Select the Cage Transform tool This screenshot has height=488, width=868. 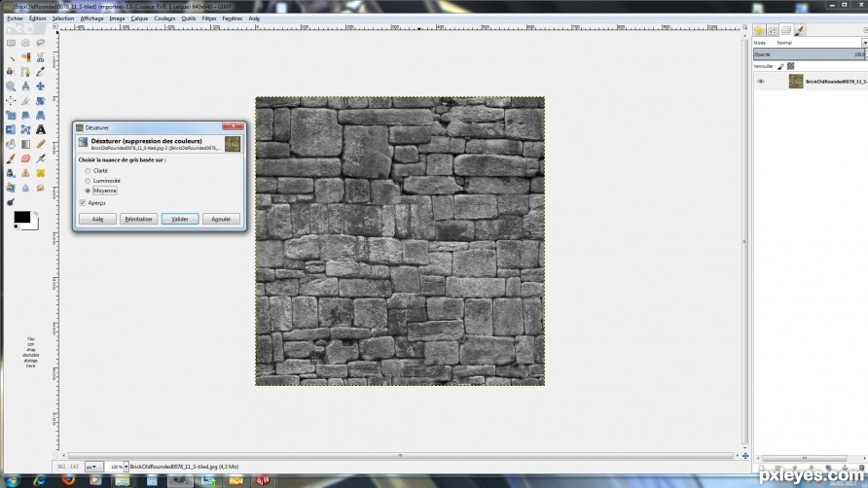25,129
